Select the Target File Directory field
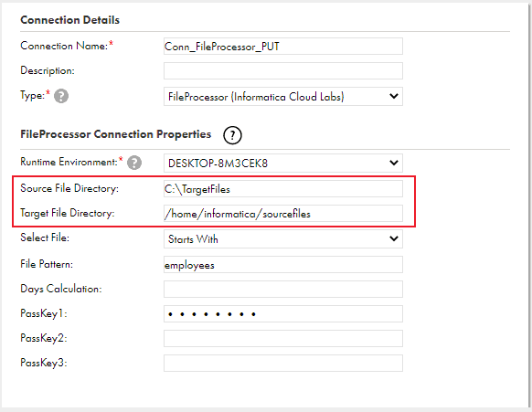The image size is (532, 412). click(x=283, y=213)
